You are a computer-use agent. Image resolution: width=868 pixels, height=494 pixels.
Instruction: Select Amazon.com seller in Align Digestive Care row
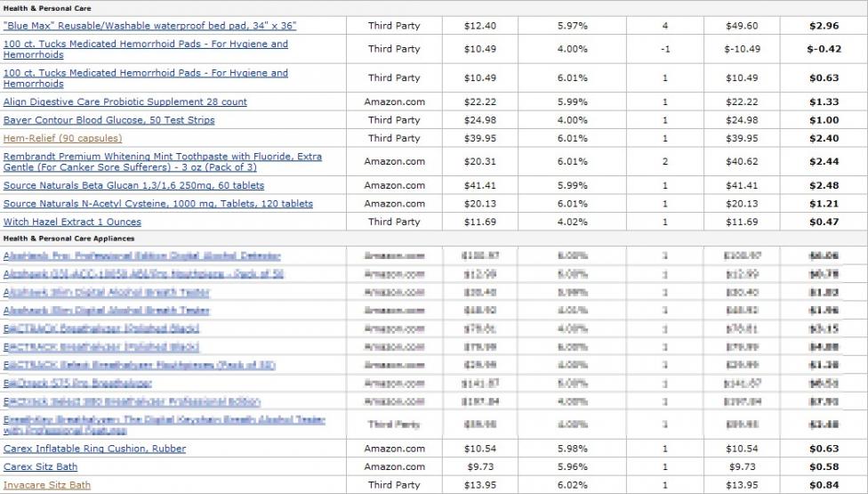tap(394, 101)
